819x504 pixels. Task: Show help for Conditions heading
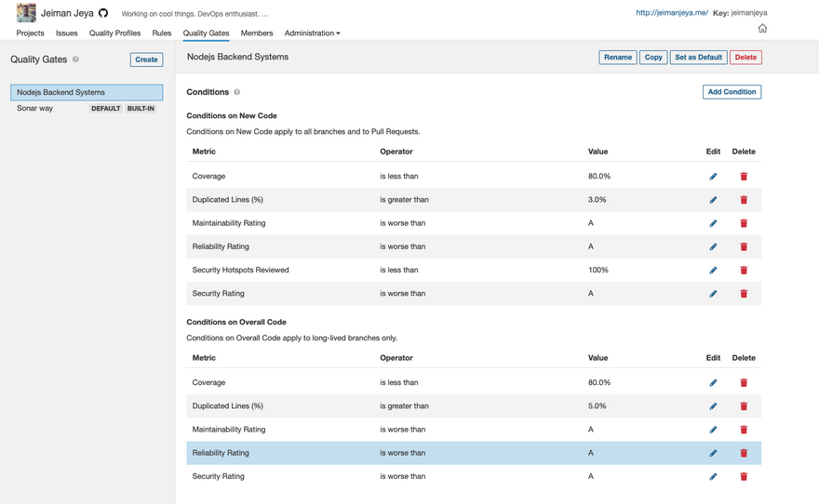(x=236, y=92)
